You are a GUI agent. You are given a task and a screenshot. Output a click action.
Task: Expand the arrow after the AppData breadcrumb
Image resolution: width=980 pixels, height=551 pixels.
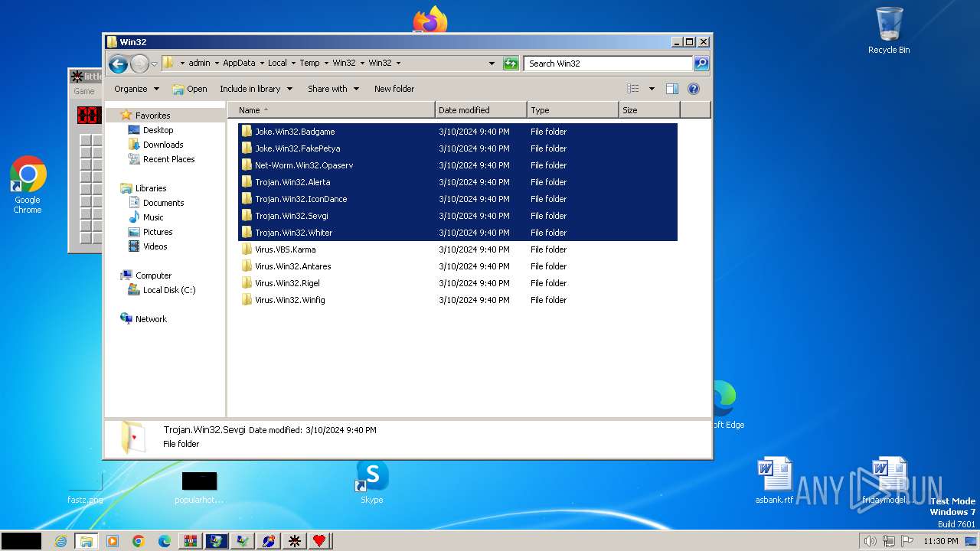click(261, 64)
